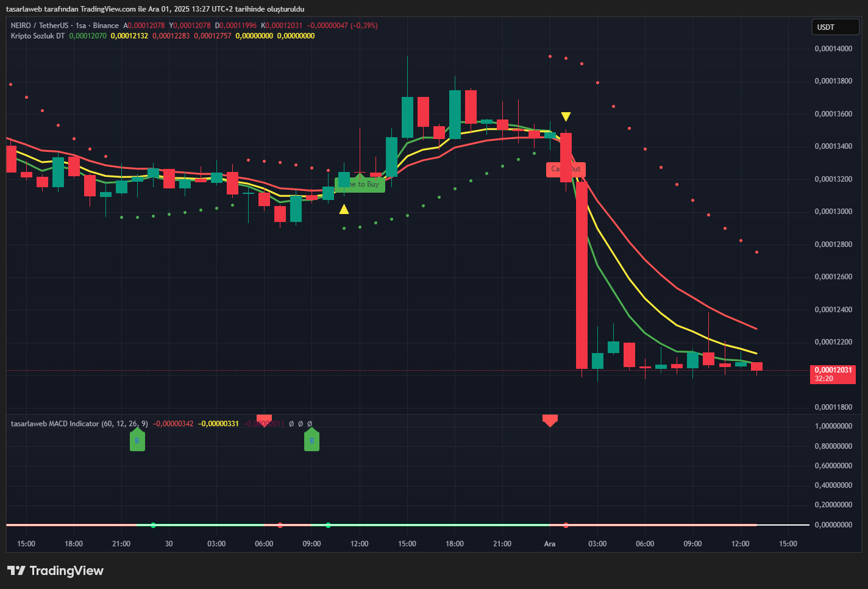The height and width of the screenshot is (589, 868).
Task: Click the green Time to Buy label
Action: coord(361,184)
